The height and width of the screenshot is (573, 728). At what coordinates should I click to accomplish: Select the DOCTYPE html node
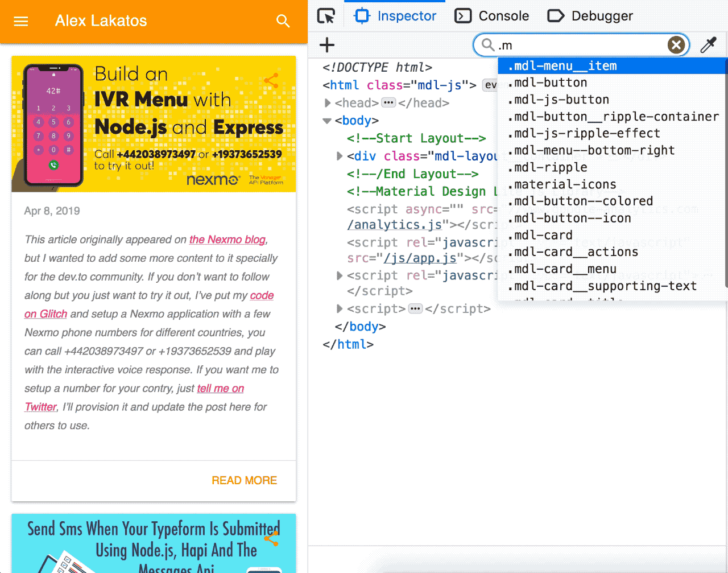tap(377, 68)
